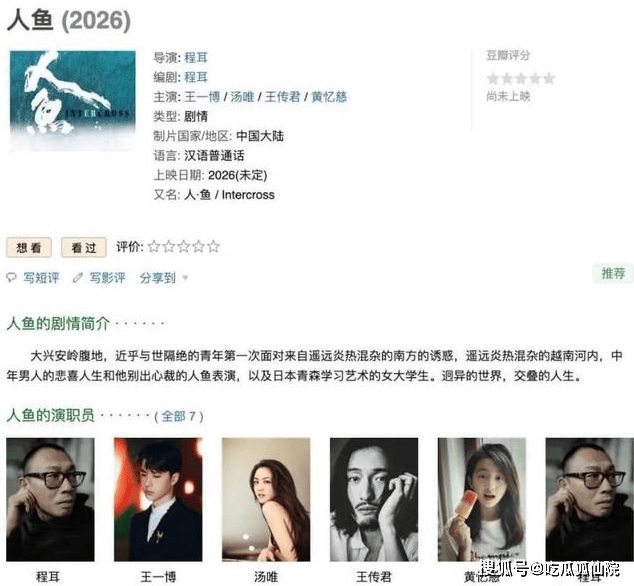View all cast via 全部 7 link
Viewport: 634px width, 586px height.
[179, 416]
